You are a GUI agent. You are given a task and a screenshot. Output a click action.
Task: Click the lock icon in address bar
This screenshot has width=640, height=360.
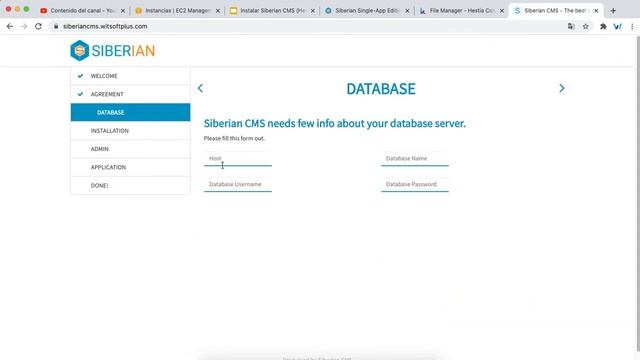click(56, 26)
